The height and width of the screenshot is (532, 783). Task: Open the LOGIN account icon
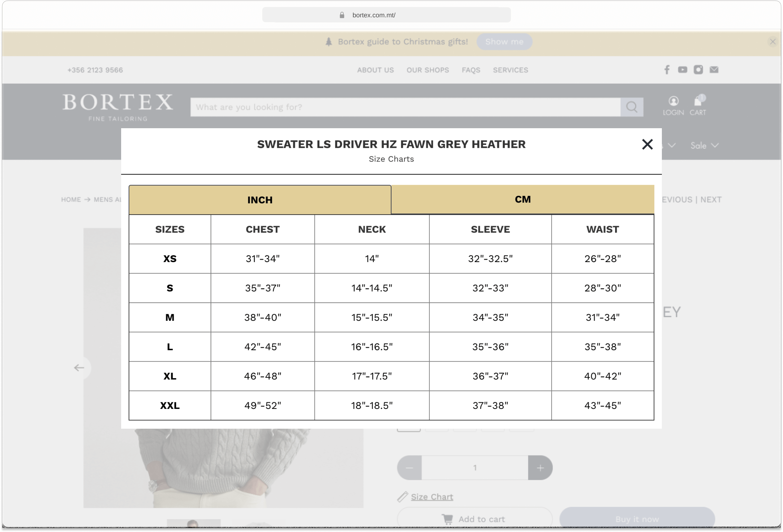tap(673, 106)
